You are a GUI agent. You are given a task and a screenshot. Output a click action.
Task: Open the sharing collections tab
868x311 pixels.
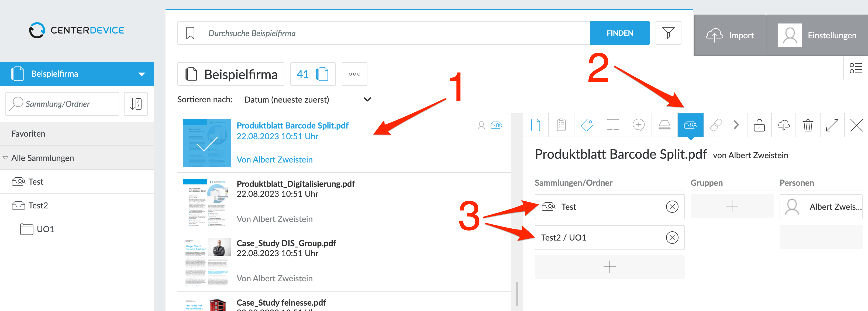[x=690, y=125]
